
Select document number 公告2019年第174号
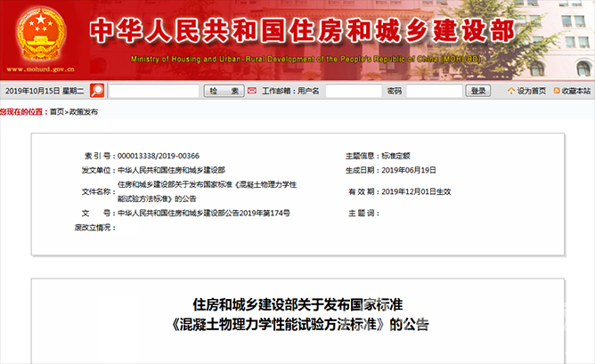coord(257,213)
